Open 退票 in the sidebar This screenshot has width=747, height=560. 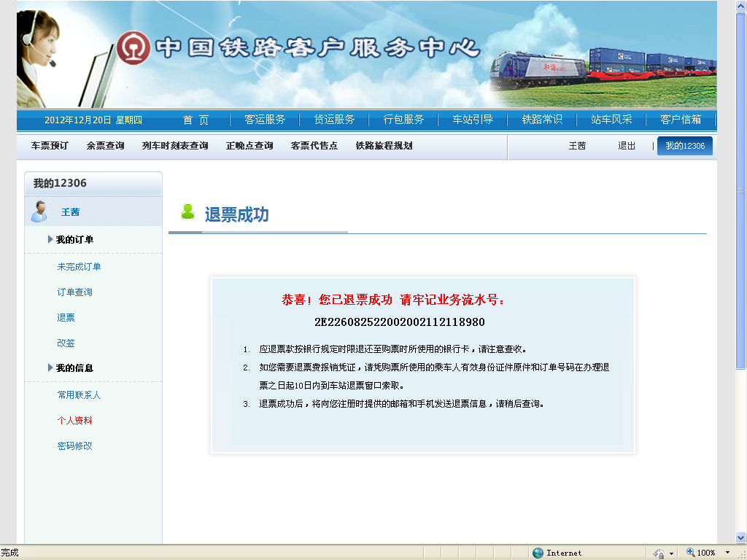[66, 318]
